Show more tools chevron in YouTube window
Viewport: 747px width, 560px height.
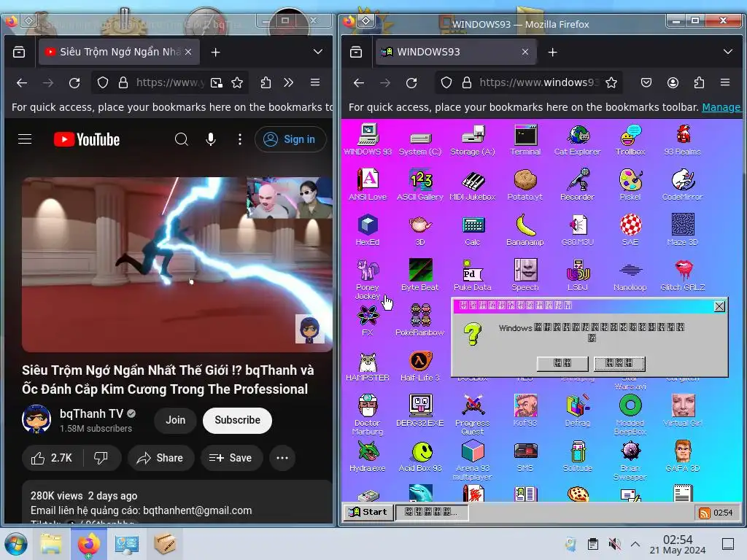(x=288, y=83)
